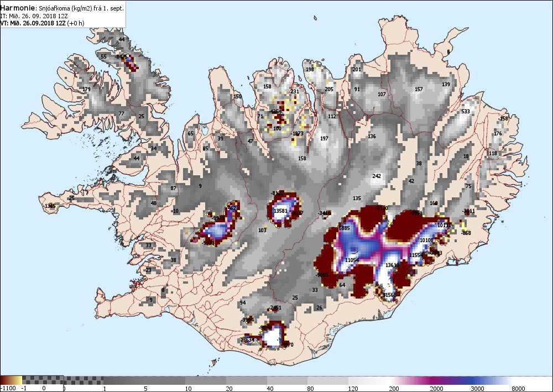The width and height of the screenshot is (553, 392).
Task: Click the map value '-1873' in the north
Action: pyautogui.click(x=298, y=134)
